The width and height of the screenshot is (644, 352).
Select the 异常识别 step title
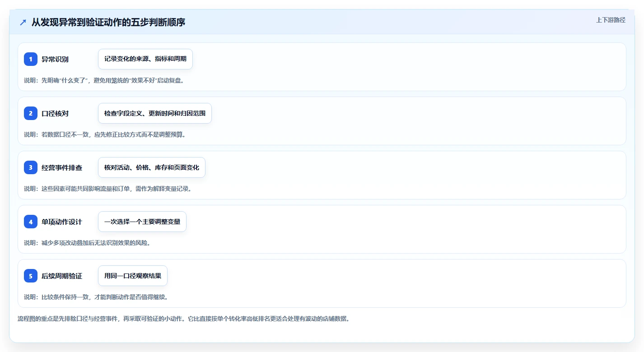tap(55, 59)
